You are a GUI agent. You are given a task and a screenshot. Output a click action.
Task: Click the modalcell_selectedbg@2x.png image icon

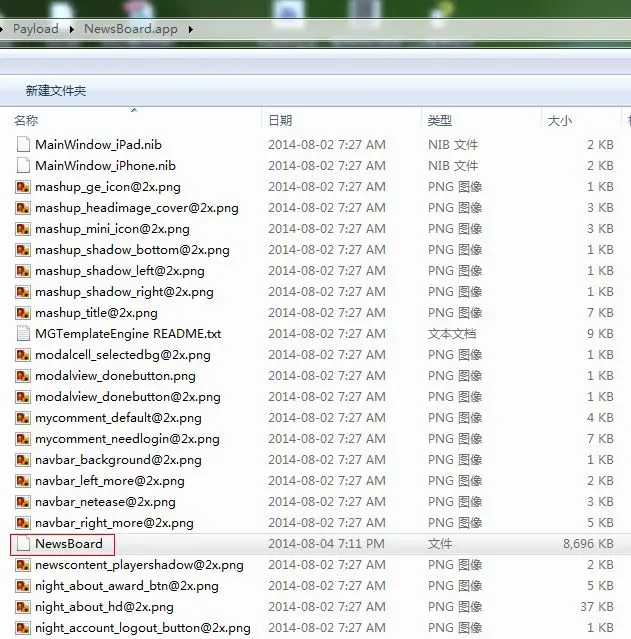click(23, 355)
